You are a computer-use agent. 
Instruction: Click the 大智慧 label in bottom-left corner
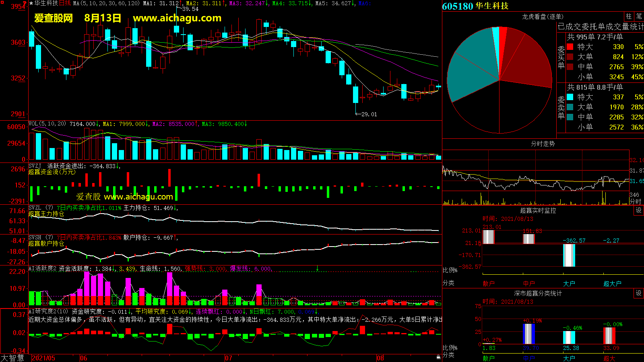point(12,358)
